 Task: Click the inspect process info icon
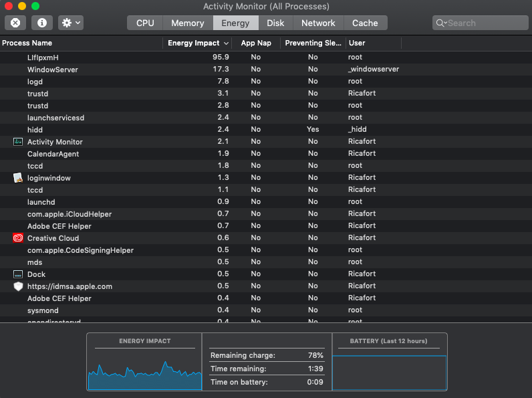pyautogui.click(x=42, y=23)
